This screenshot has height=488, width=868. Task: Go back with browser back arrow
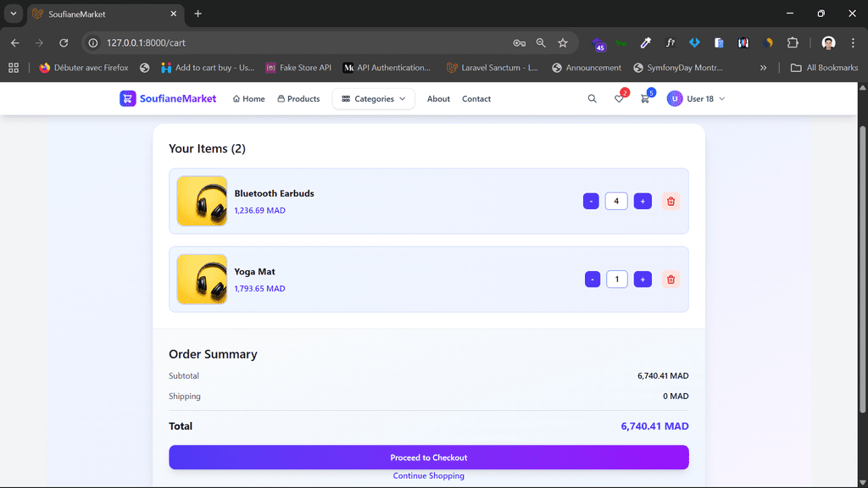(x=15, y=42)
